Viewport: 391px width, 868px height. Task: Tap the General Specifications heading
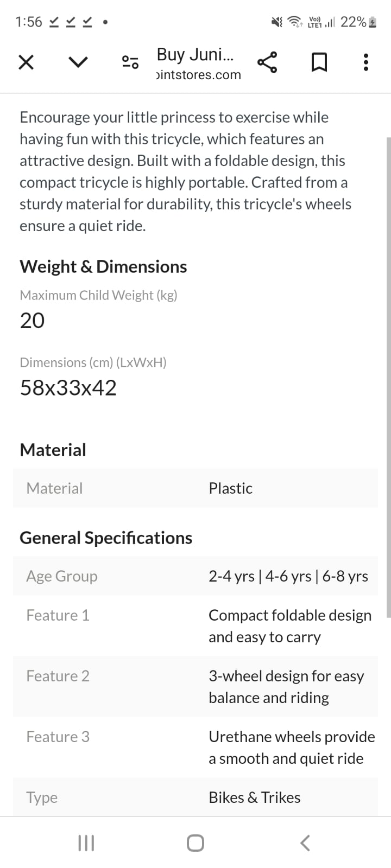(x=106, y=538)
